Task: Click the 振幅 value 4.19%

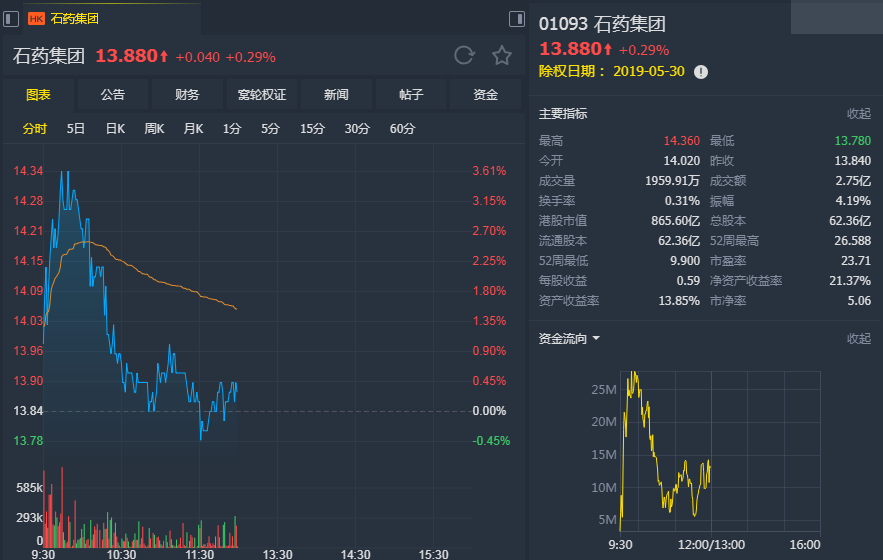Action: (853, 201)
